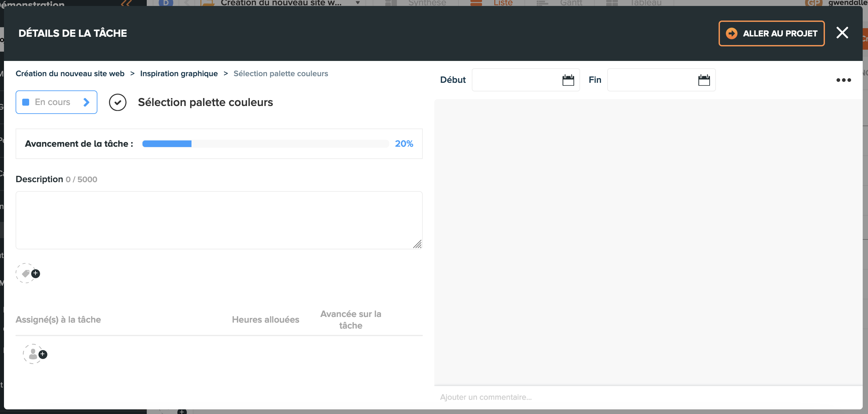Open Inspiration graphique breadcrumb link

pos(179,74)
